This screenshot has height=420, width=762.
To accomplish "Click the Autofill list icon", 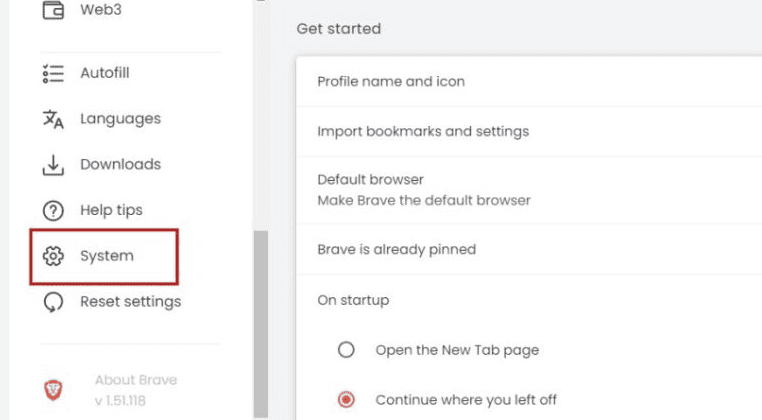I will point(53,73).
